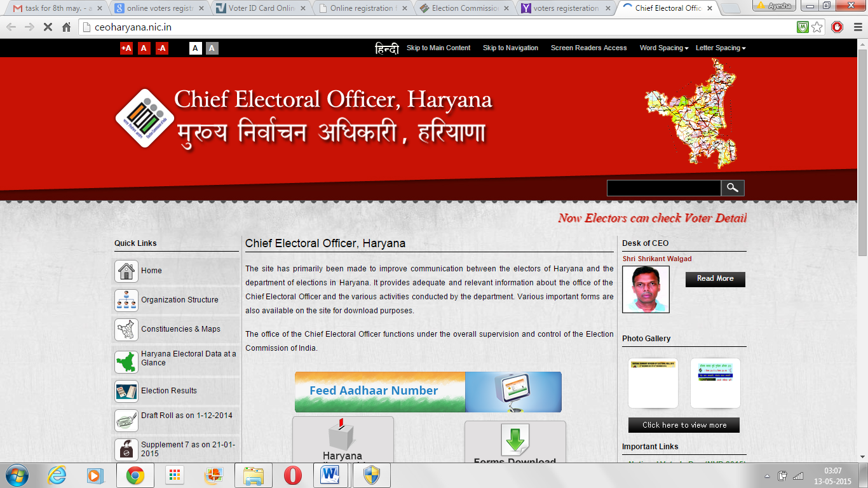The image size is (868, 488).
Task: Click Skip to Navigation link
Action: pyautogui.click(x=510, y=48)
